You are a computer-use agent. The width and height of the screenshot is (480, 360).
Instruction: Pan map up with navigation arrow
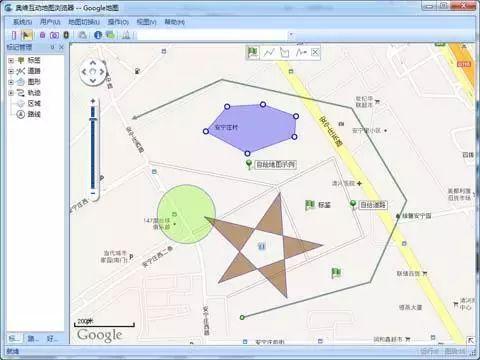[93, 63]
